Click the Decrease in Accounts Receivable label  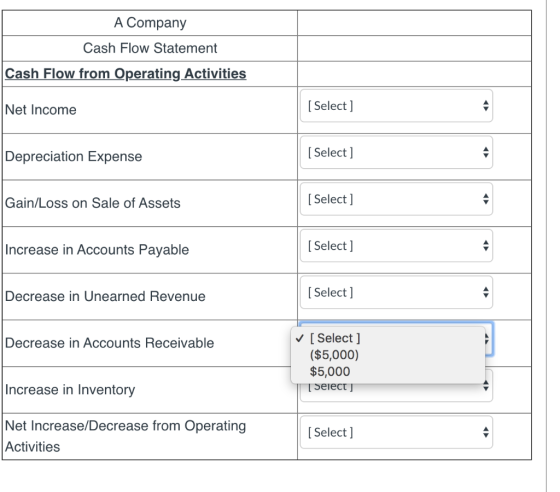pyautogui.click(x=110, y=343)
